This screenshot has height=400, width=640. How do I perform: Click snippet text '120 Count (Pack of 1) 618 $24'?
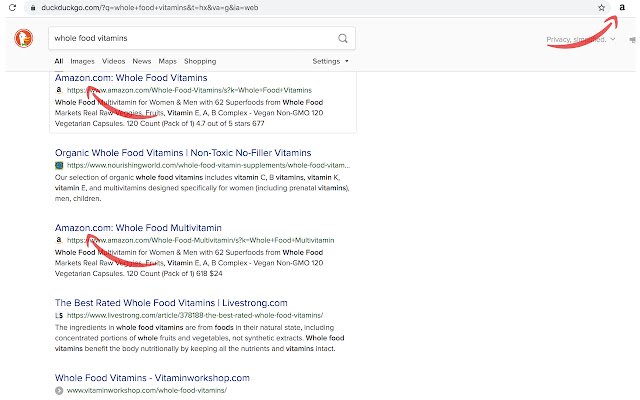(x=175, y=273)
